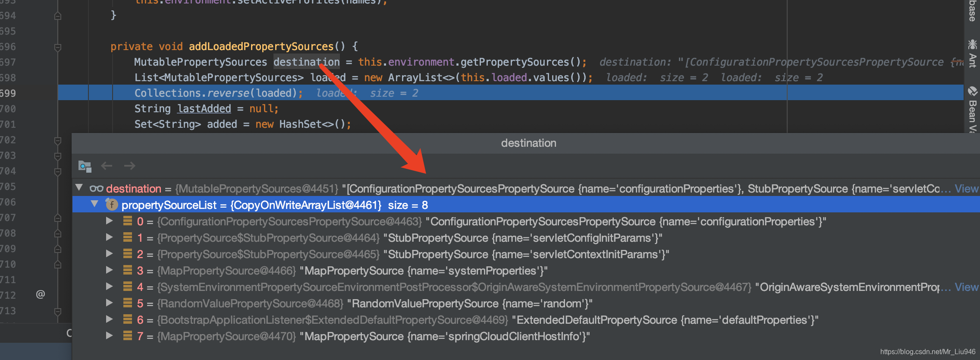Screen dimensions: 980x360
Task: Expand element 2 servletContextInitParams
Action: [x=110, y=253]
